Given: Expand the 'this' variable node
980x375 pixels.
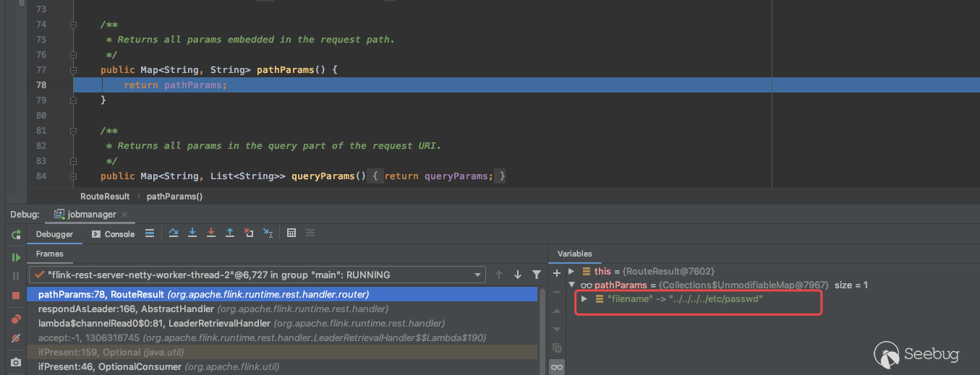Looking at the screenshot, I should coord(571,271).
